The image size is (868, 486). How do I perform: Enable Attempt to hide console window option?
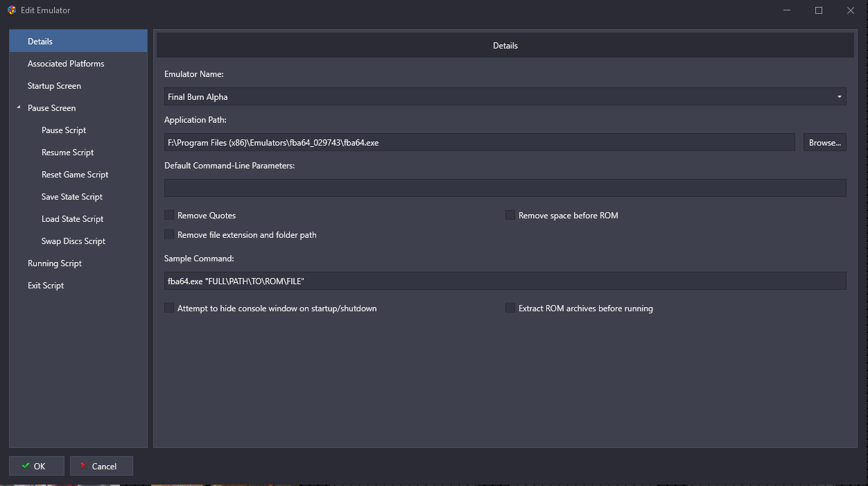click(x=169, y=308)
